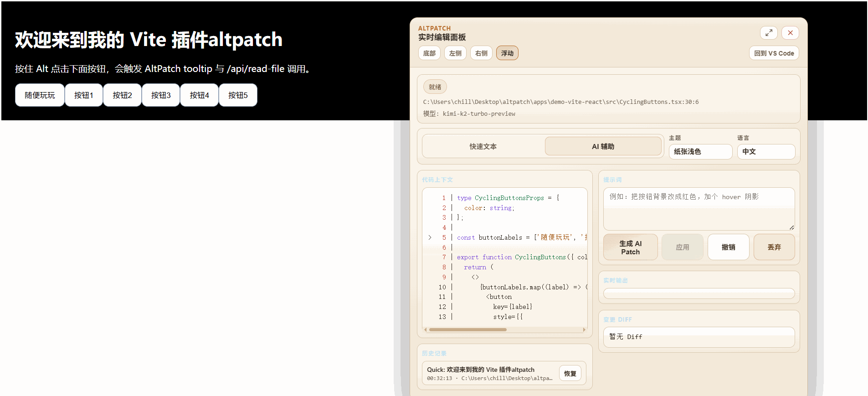
Task: Open the 语言 language dropdown
Action: pos(766,152)
